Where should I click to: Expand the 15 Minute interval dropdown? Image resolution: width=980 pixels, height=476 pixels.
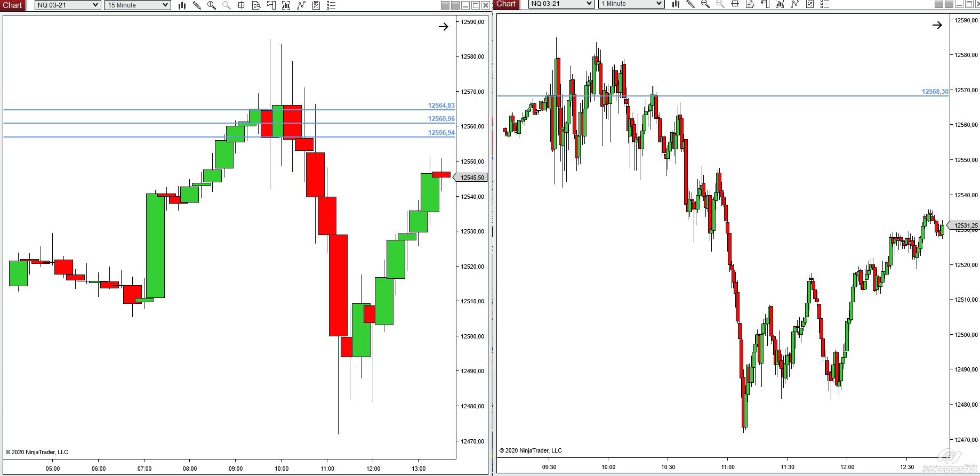(138, 5)
